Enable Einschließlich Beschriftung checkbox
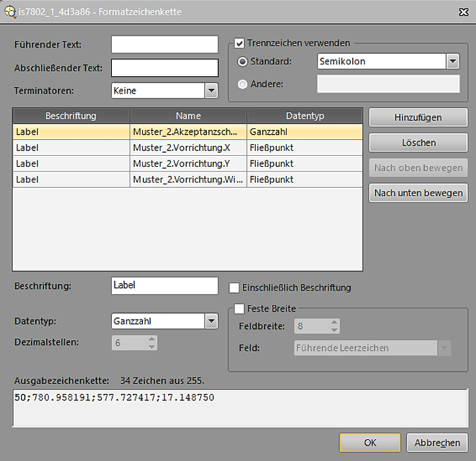The height and width of the screenshot is (461, 476). tap(235, 288)
